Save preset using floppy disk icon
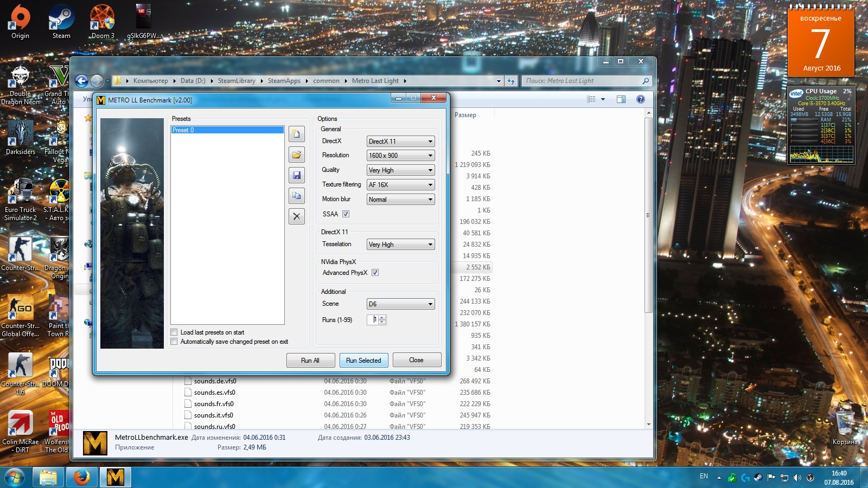 click(297, 175)
